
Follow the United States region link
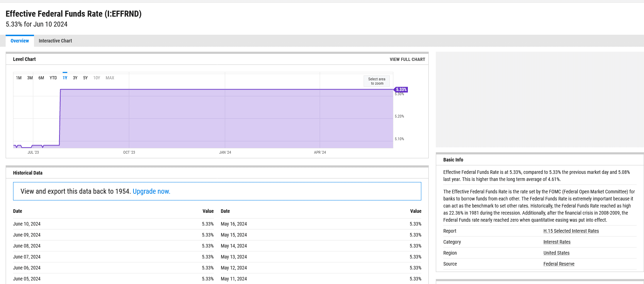pos(556,253)
